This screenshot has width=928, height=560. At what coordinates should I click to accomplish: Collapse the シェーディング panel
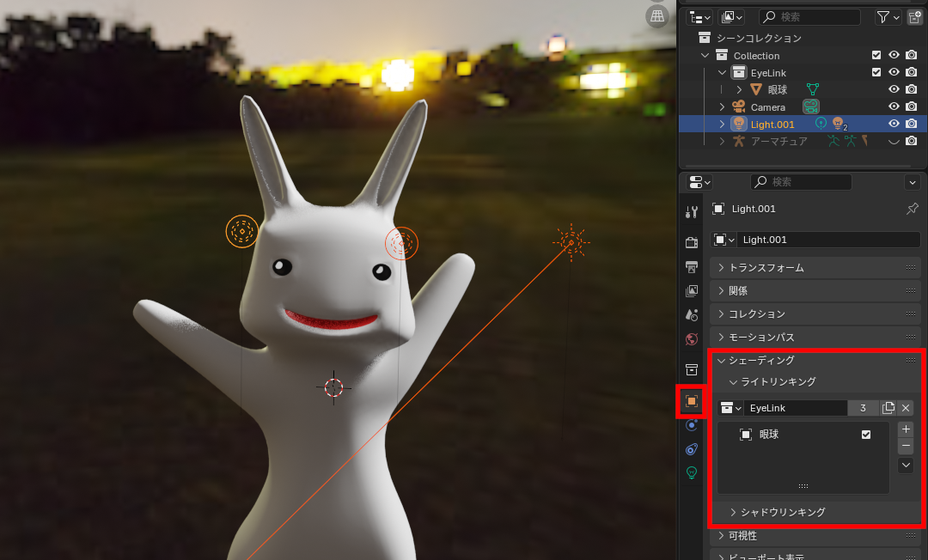click(x=815, y=360)
